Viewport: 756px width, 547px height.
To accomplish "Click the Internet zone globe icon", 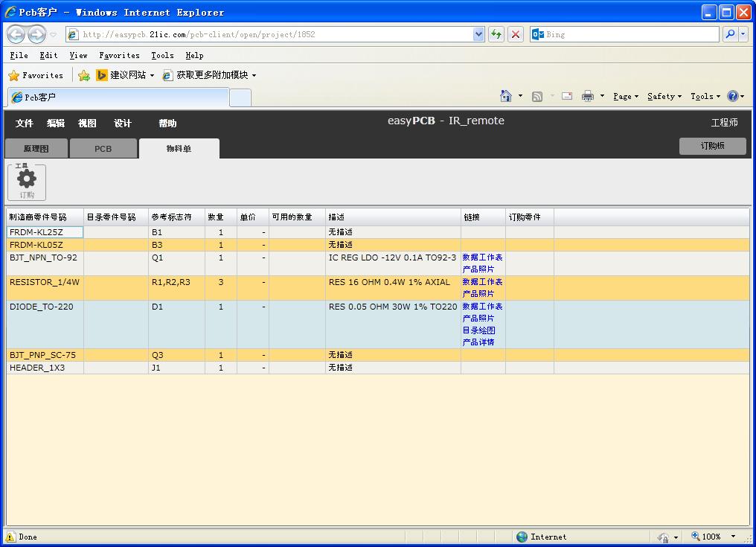I will point(522,537).
